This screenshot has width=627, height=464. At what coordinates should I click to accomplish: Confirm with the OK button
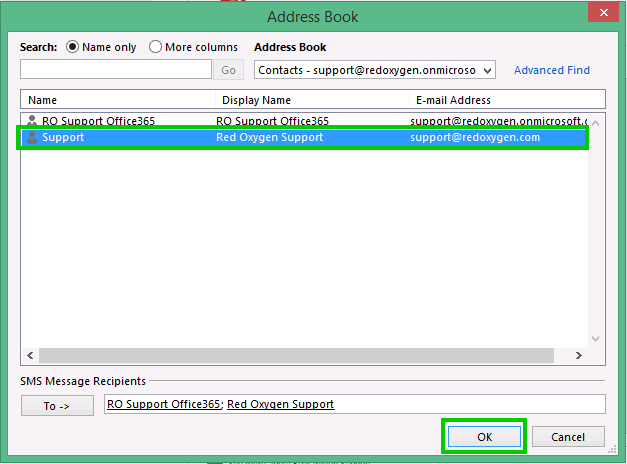coord(484,437)
